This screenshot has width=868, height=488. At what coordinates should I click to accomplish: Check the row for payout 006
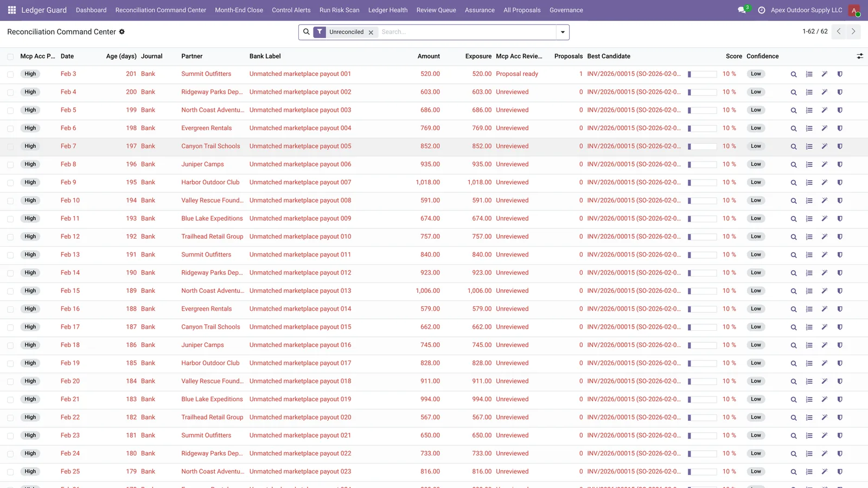point(10,165)
